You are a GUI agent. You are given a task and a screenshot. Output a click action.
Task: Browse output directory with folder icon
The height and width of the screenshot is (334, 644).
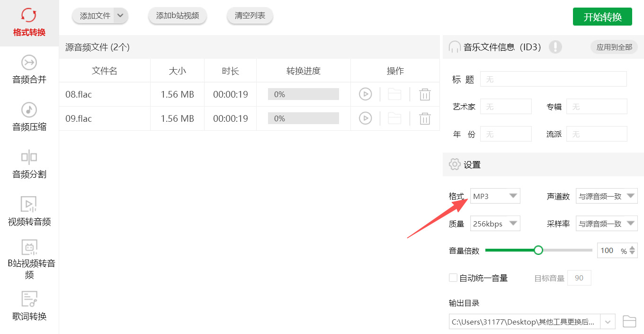tap(629, 321)
